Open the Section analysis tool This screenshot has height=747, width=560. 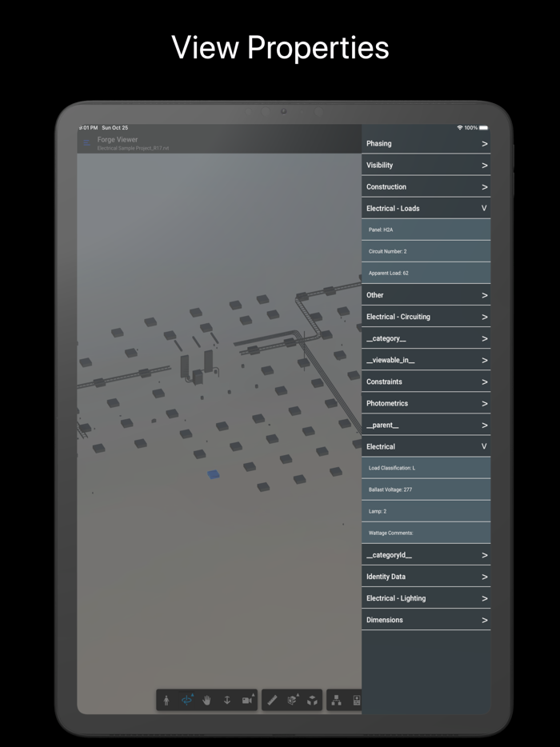coord(292,701)
